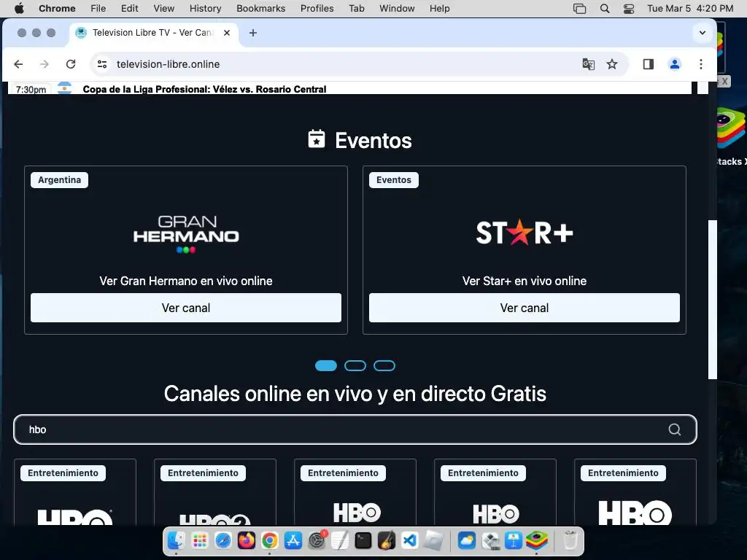Image resolution: width=747 pixels, height=560 pixels.
Task: Open a new tab with plus button
Action: tap(253, 33)
